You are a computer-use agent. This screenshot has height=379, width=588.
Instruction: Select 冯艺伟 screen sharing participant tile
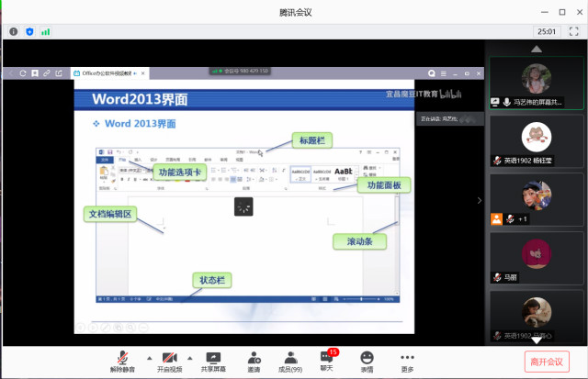537,84
